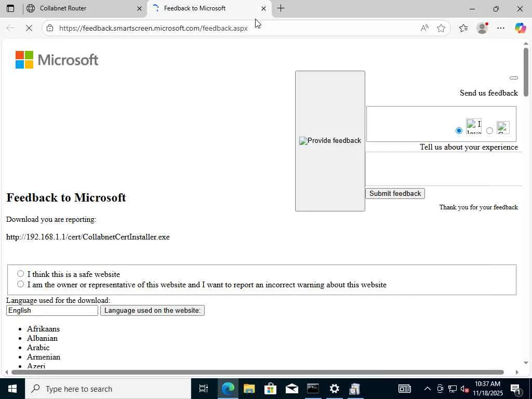532x399 pixels.
Task: Open the Favorites list icon
Action: pos(463,28)
